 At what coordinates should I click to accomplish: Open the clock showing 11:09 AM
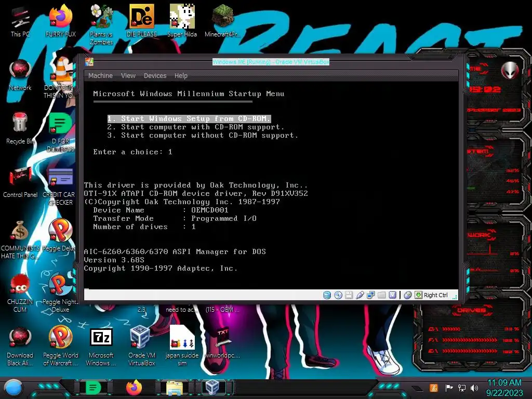pos(504,388)
